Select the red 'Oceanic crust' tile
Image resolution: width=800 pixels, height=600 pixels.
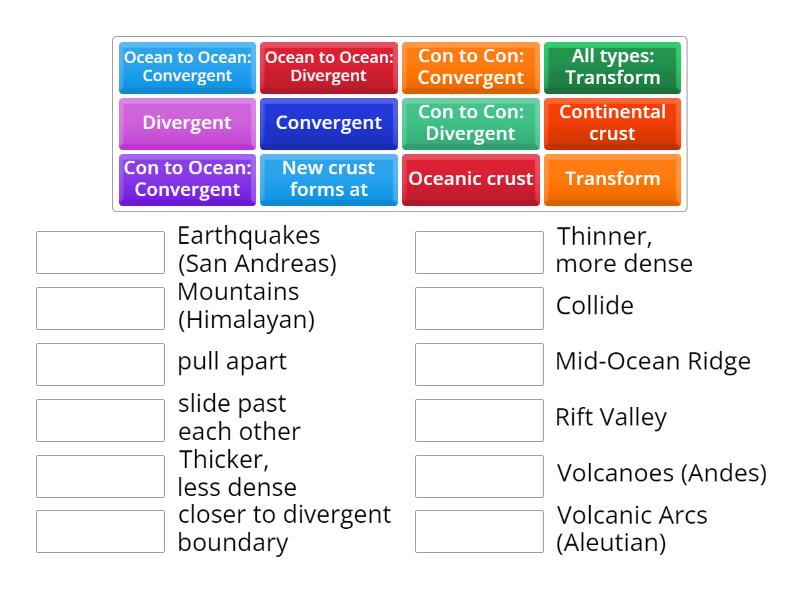[x=470, y=179]
